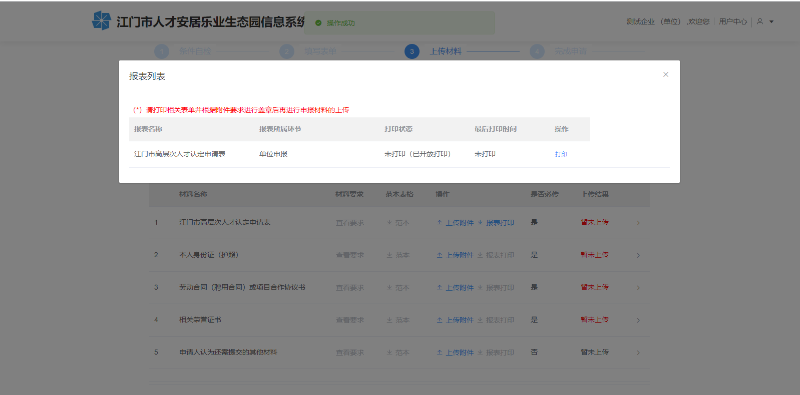Click the red 暂未上传 status in row 1
800x395 pixels.
pos(595,223)
